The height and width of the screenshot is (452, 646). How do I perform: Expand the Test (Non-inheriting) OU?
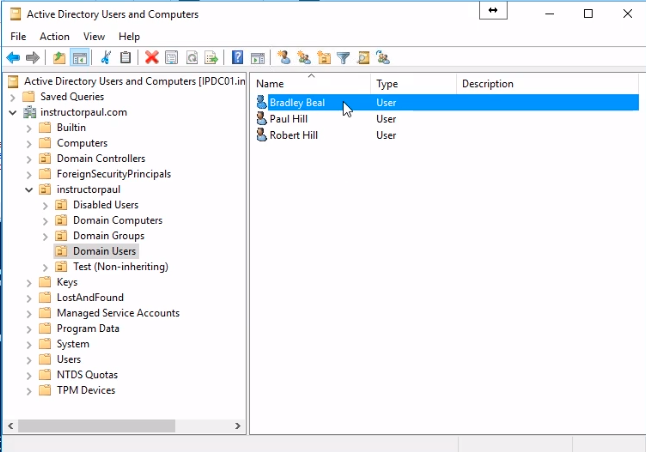click(x=45, y=267)
